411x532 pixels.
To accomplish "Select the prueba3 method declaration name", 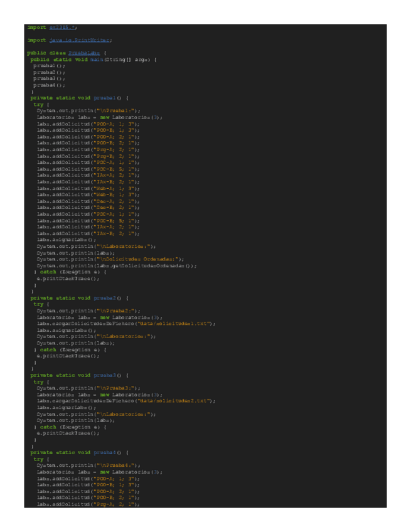I will pyautogui.click(x=106, y=376).
